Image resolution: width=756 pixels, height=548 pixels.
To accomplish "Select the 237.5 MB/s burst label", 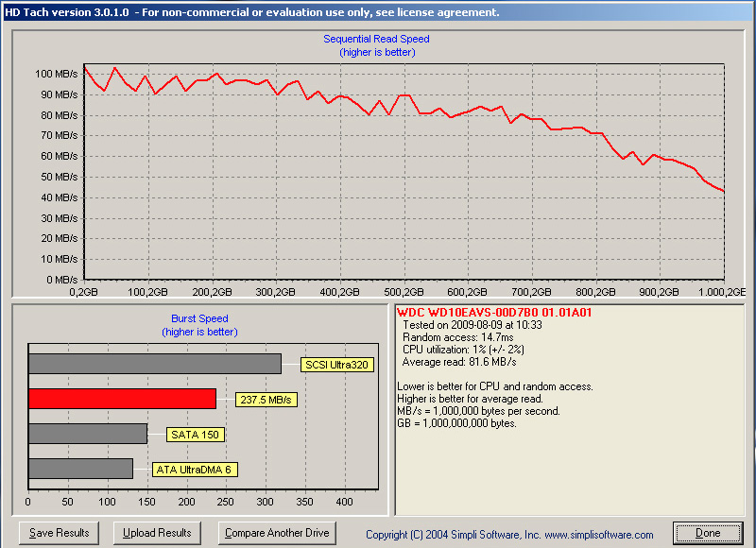I will click(266, 400).
